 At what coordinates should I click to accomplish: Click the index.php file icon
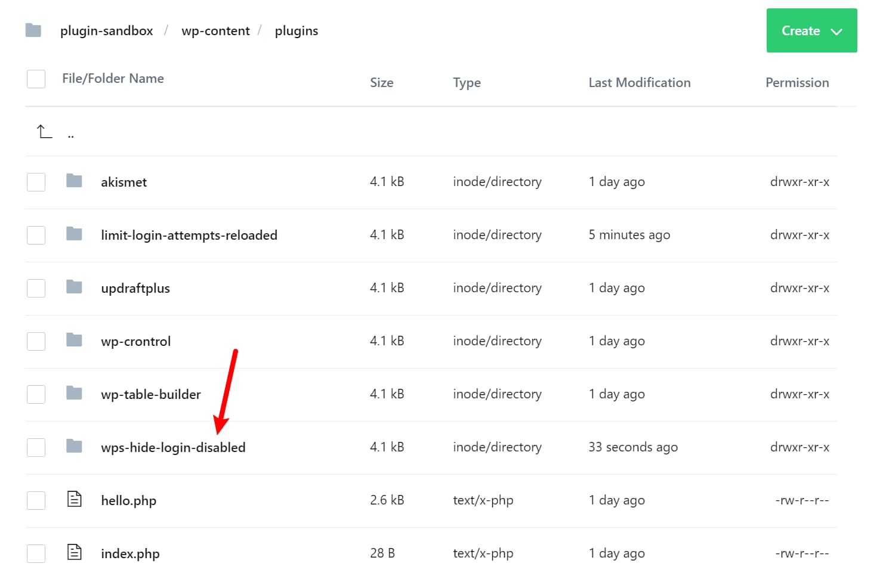pyautogui.click(x=74, y=552)
